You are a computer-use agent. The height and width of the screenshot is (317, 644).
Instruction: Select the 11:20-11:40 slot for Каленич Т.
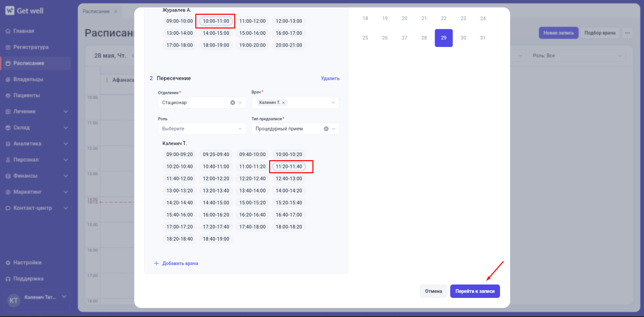click(x=289, y=167)
